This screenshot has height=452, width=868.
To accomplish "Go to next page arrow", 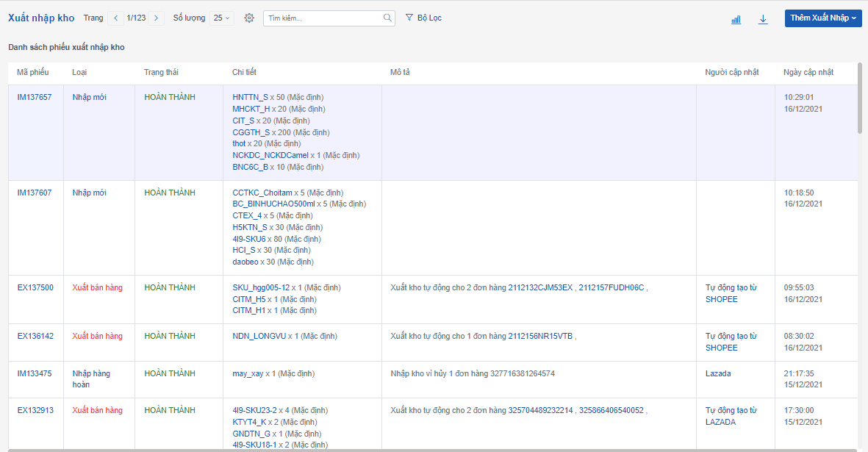I will (x=156, y=18).
